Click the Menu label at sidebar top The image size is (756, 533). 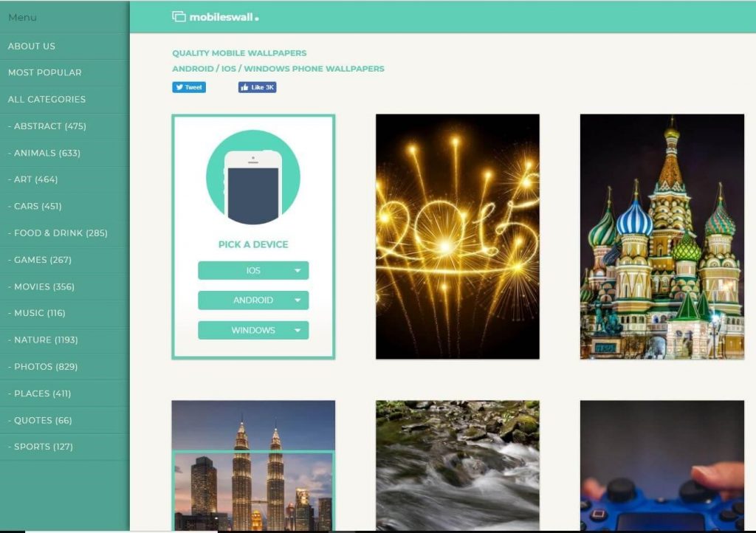pyautogui.click(x=22, y=18)
